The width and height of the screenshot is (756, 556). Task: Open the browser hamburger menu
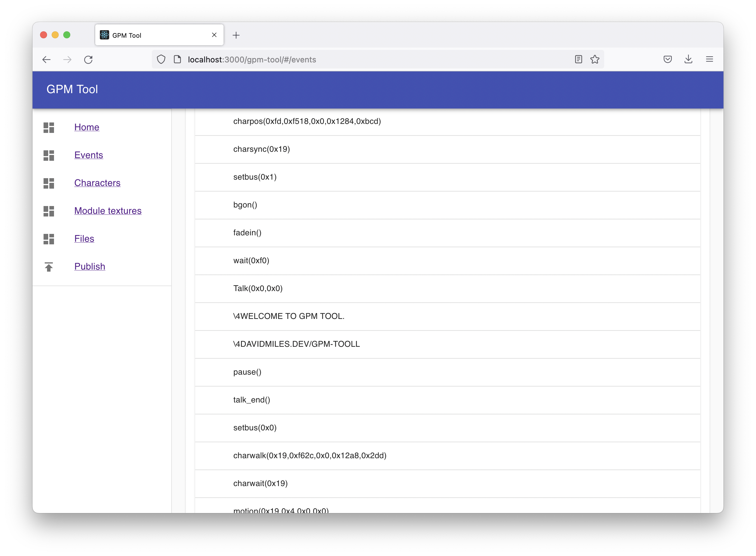click(710, 59)
